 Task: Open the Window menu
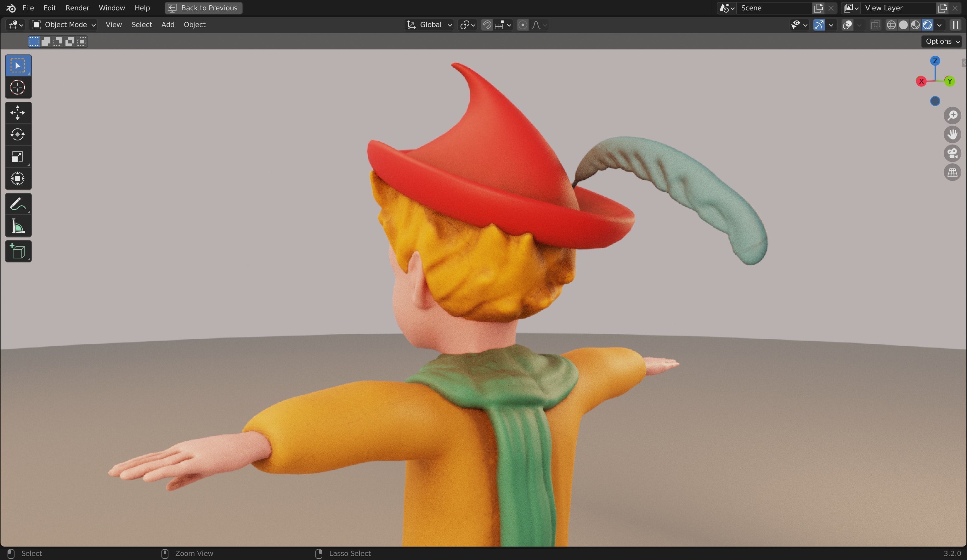point(112,8)
